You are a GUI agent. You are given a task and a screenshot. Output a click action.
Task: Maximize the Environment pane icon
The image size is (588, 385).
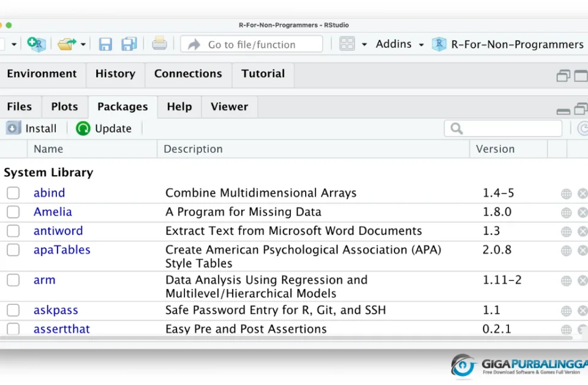pos(581,76)
